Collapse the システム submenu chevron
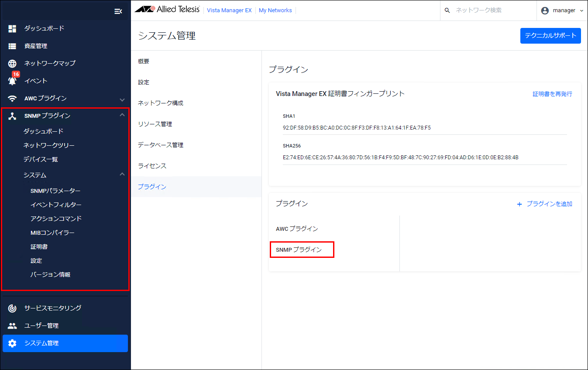Viewport: 588px width, 370px height. point(122,174)
